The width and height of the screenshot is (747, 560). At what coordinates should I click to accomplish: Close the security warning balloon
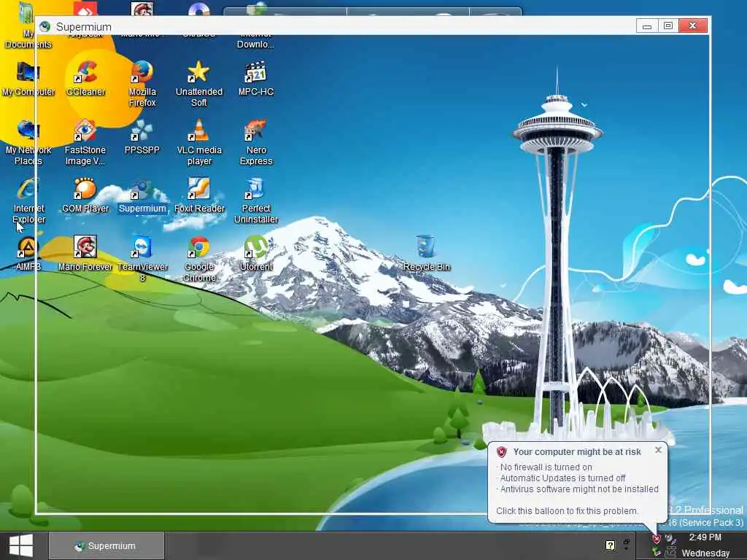pyautogui.click(x=658, y=450)
